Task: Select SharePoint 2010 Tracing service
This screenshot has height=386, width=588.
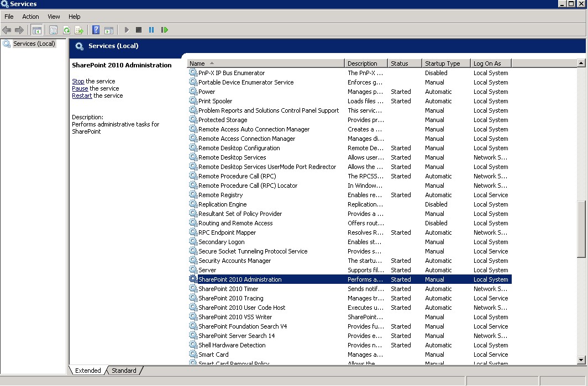Action: click(x=349, y=298)
